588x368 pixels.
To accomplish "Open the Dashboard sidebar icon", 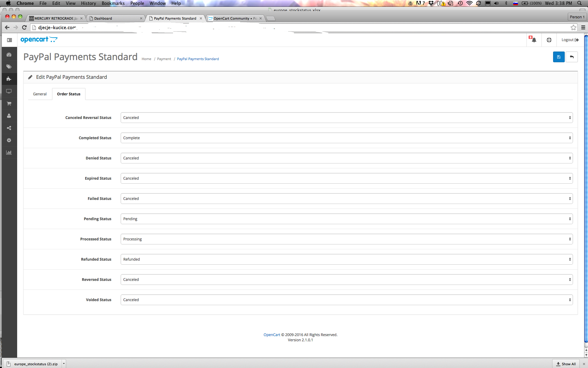I will click(9, 55).
